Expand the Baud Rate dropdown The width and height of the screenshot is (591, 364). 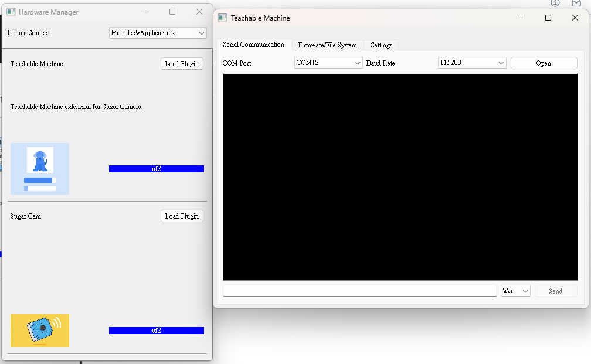click(x=472, y=63)
